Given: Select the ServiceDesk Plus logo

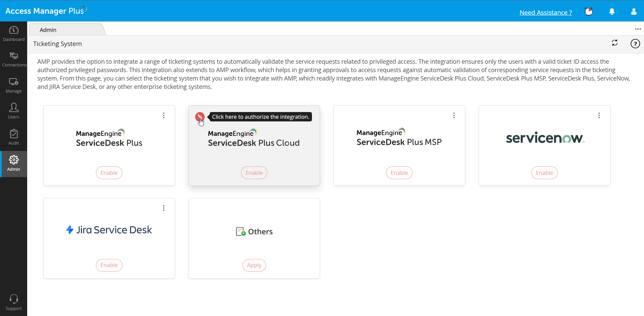Looking at the screenshot, I should (x=109, y=138).
